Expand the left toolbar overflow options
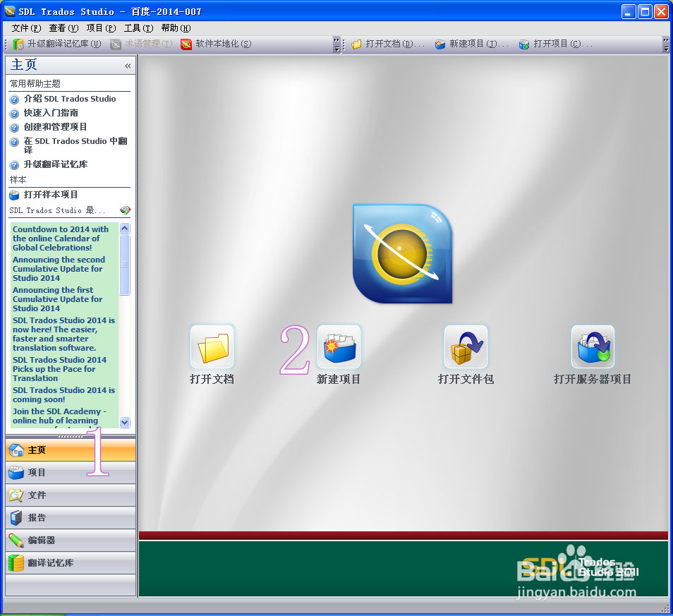This screenshot has height=616, width=673. click(336, 44)
